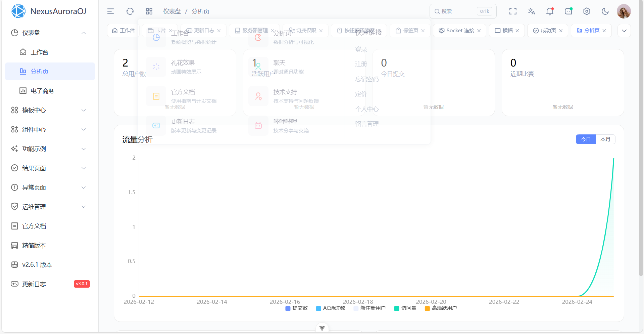Open the tab overflow chevron dropdown
Image resolution: width=644 pixels, height=334 pixels.
pos(624,31)
